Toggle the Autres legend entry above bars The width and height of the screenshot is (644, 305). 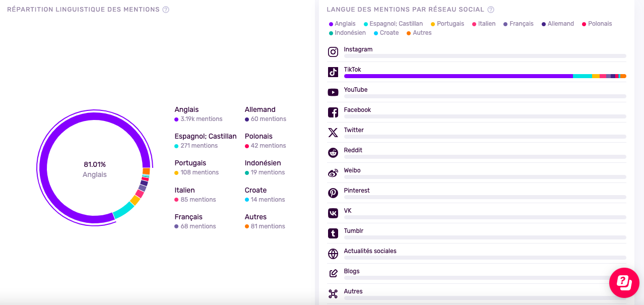tap(419, 33)
